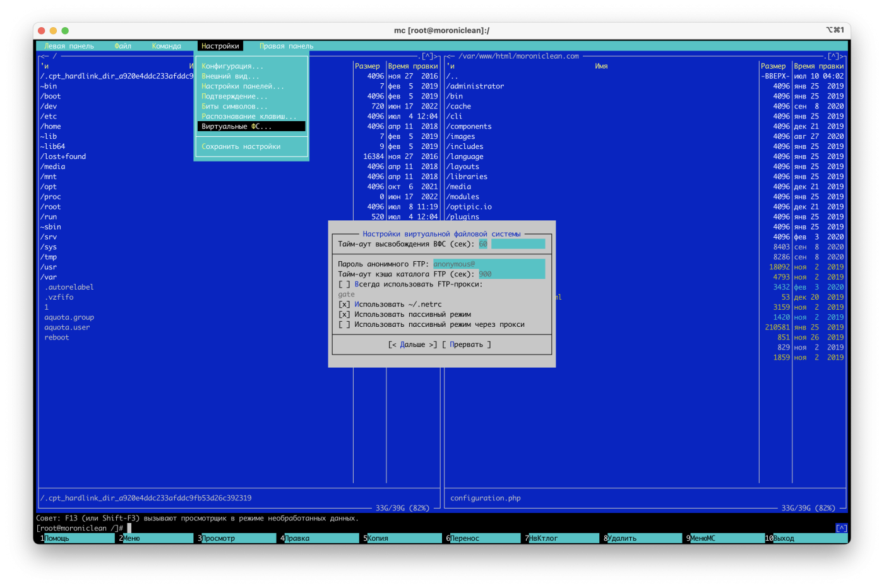Click the previous-history < arrow of right panel
Image resolution: width=884 pixels, height=588 pixels.
(x=448, y=56)
